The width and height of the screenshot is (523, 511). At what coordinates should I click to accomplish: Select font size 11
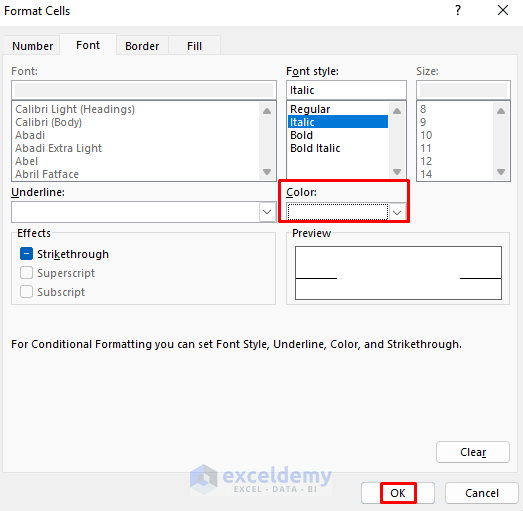click(426, 148)
